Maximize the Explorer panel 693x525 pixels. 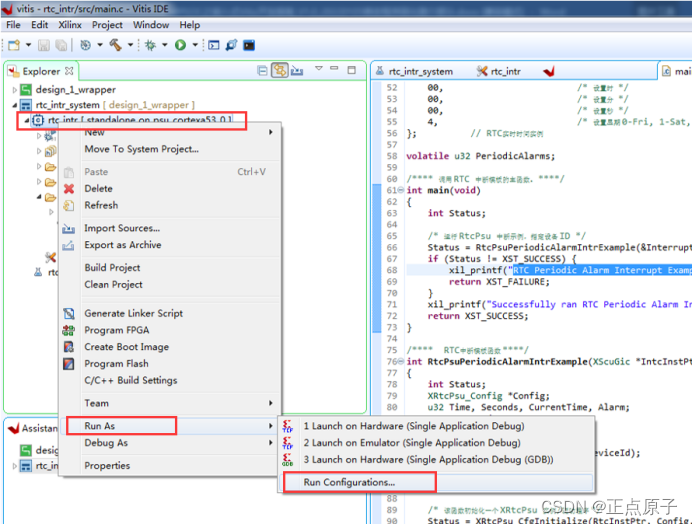(352, 70)
